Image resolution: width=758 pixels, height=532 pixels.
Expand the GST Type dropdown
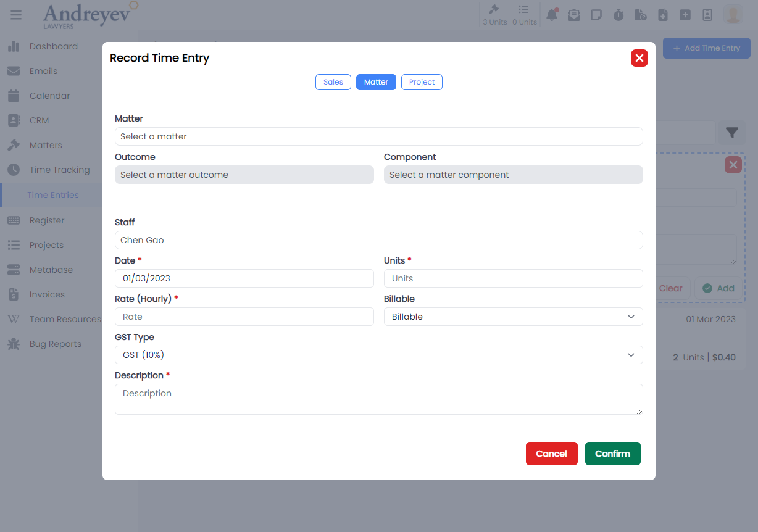(378, 355)
